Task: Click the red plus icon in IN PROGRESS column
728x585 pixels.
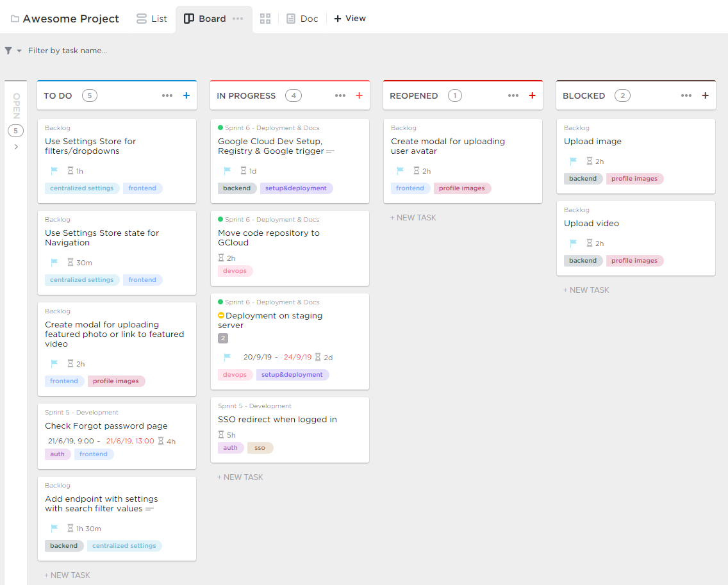Action: (359, 95)
